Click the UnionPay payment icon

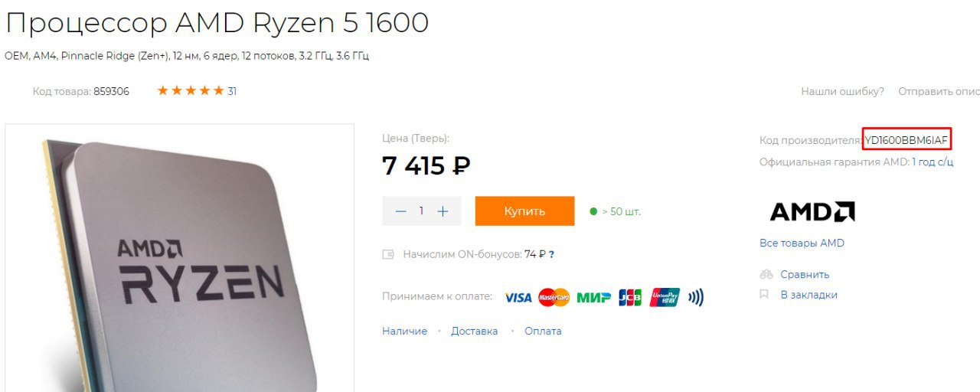665,297
